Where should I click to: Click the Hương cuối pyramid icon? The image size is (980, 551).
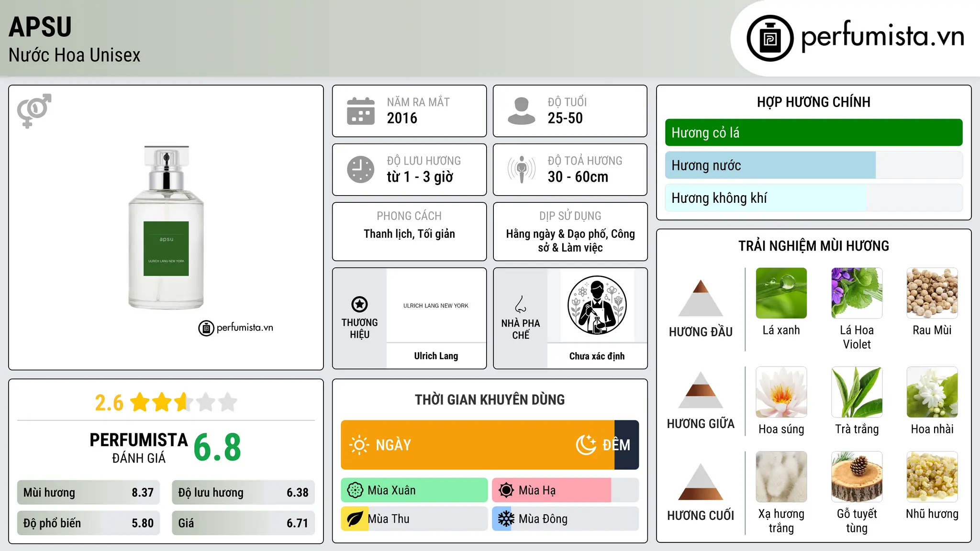coord(701,482)
